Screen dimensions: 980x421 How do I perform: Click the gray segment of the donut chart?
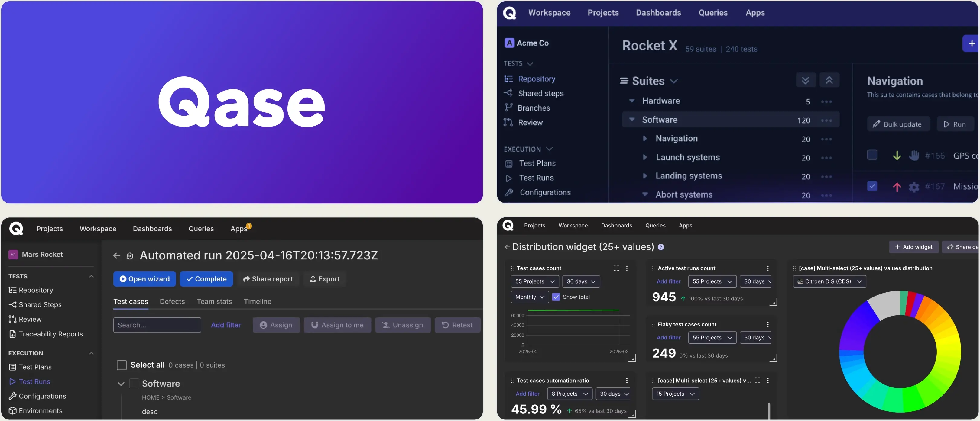[884, 305]
